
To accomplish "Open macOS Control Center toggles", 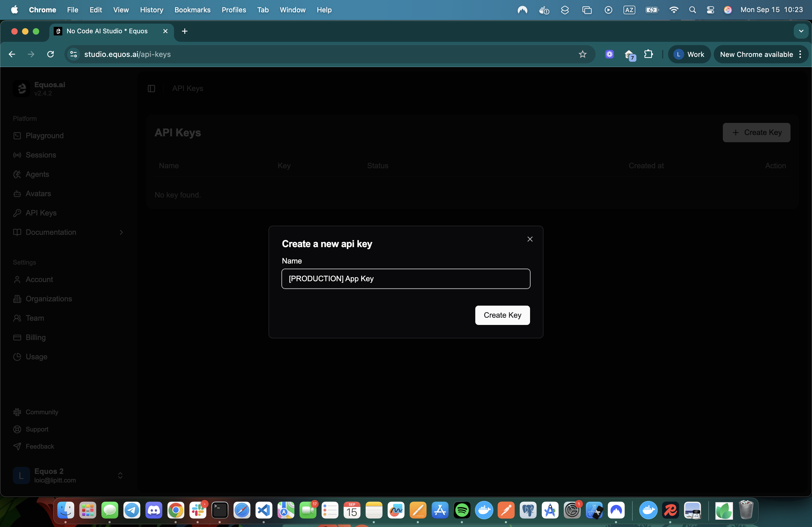I will coord(710,10).
